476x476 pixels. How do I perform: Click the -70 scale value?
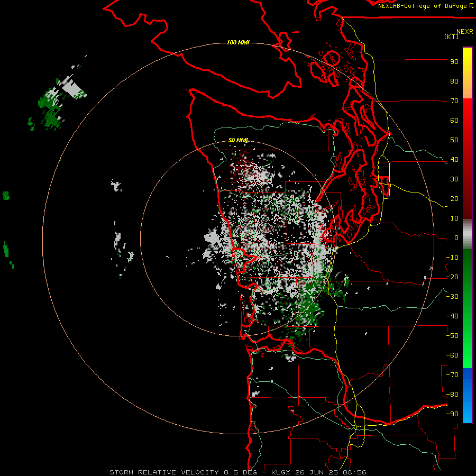point(452,375)
